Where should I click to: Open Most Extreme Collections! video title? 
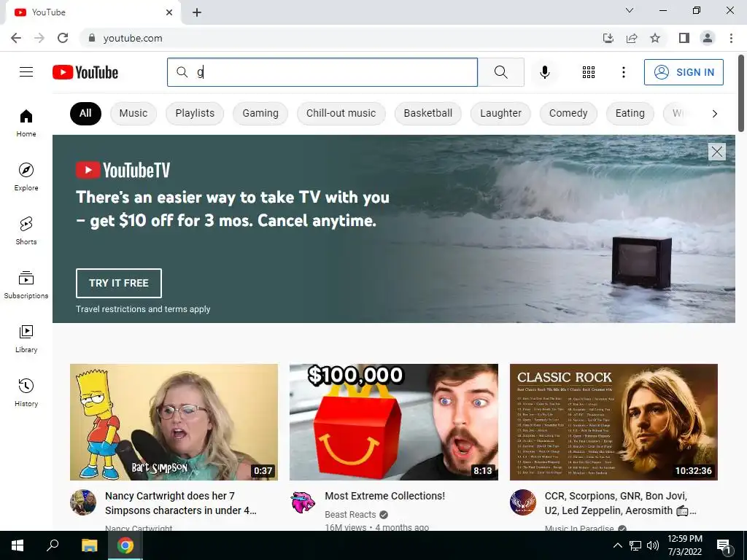pyautogui.click(x=385, y=496)
